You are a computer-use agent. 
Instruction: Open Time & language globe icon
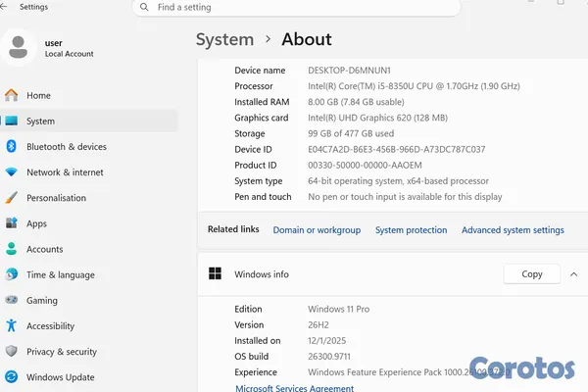[11, 274]
